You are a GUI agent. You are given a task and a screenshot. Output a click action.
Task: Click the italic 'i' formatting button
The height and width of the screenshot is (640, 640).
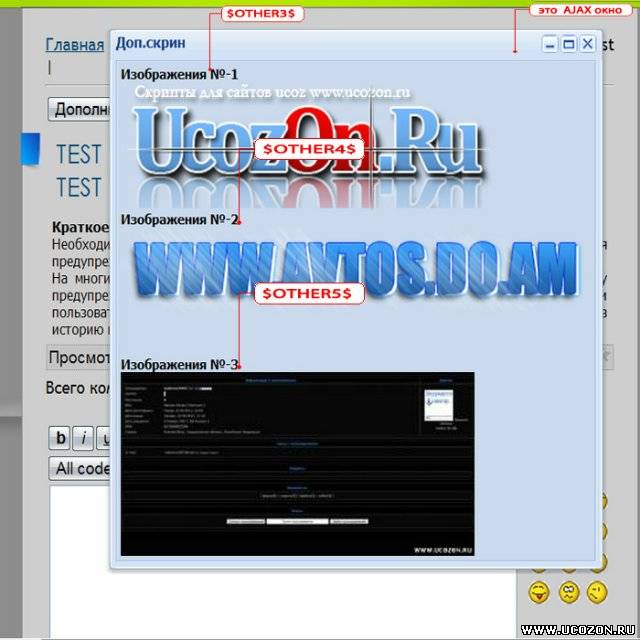tap(83, 438)
